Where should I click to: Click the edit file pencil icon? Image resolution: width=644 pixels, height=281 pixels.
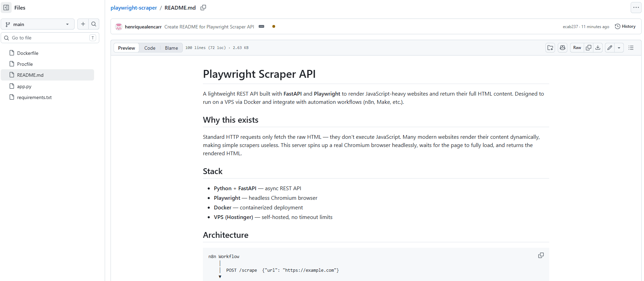click(610, 48)
